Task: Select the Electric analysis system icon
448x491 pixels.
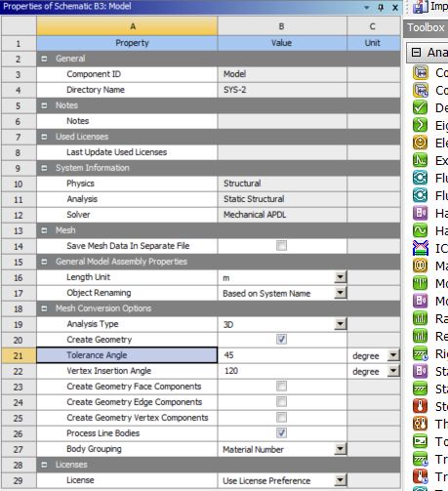Action: coord(420,143)
